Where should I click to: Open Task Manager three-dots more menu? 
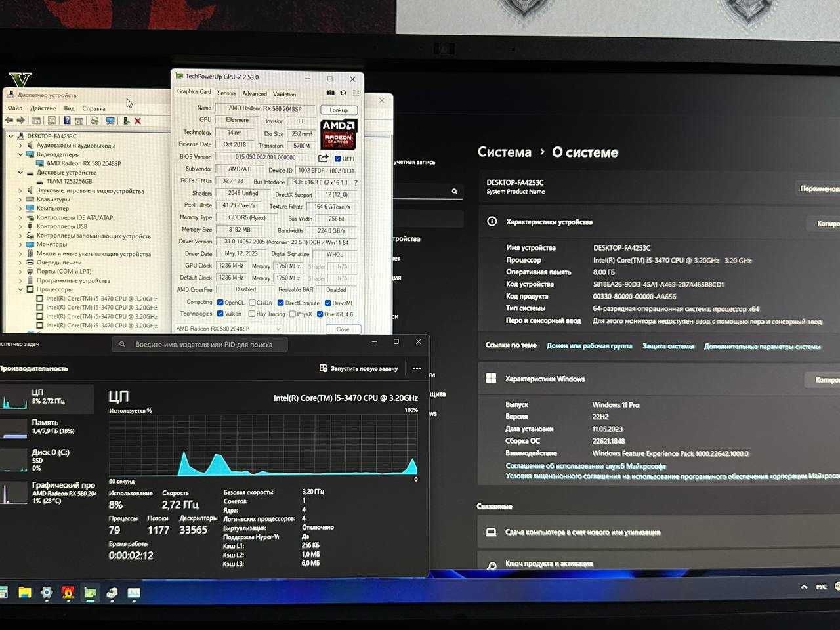click(417, 368)
